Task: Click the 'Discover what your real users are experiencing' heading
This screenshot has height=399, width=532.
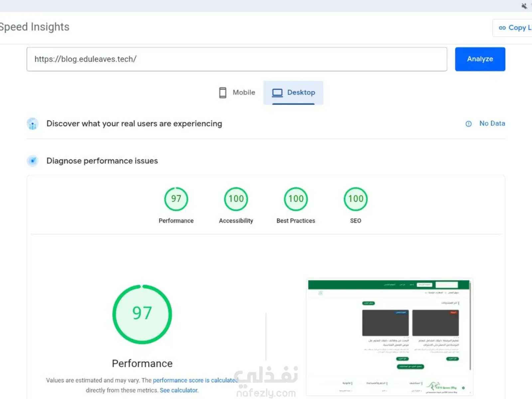Action: click(134, 124)
